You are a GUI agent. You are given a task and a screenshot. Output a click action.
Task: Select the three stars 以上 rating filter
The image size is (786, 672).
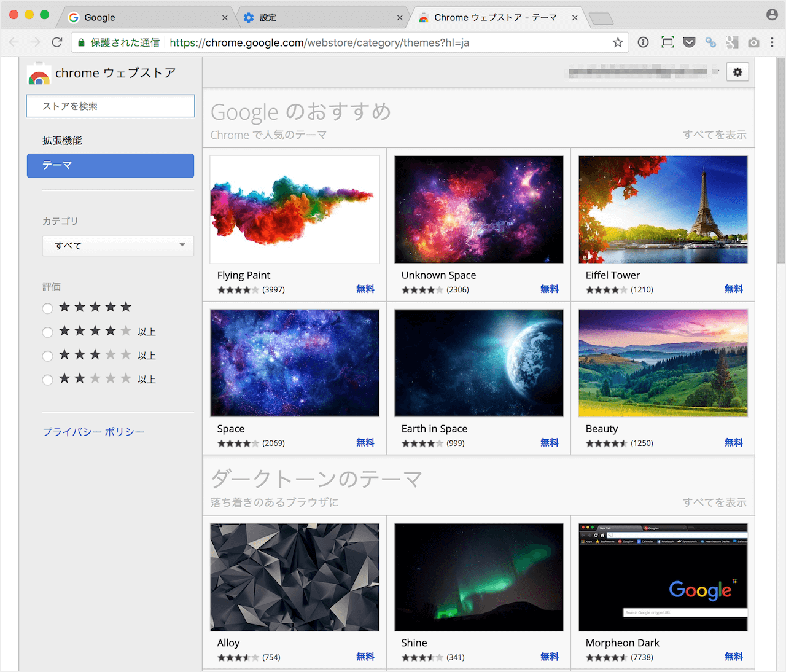(47, 356)
